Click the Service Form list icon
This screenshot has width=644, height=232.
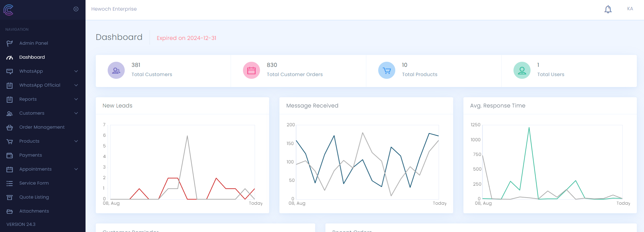(10, 183)
